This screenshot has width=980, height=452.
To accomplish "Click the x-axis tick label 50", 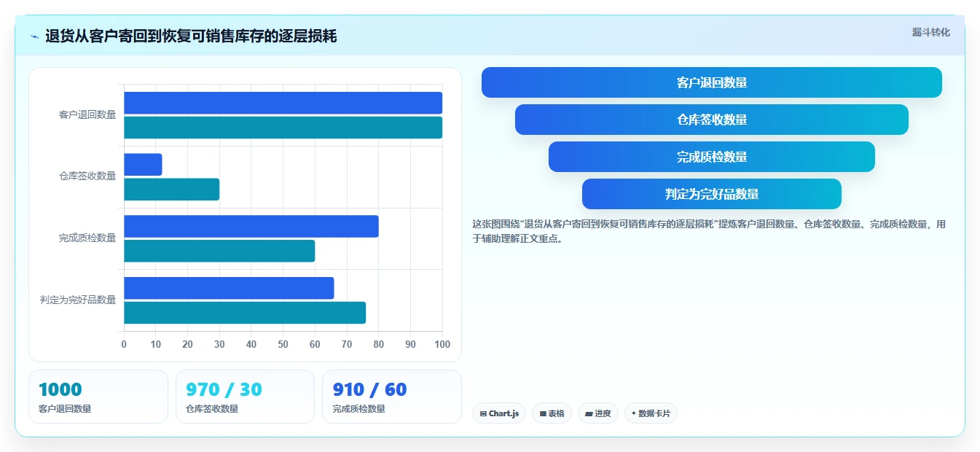I will [283, 344].
